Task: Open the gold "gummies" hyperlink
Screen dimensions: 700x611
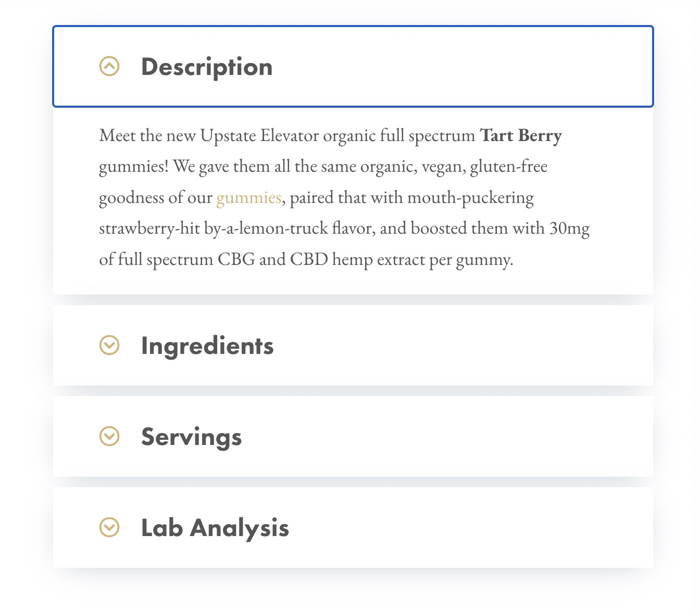Action: (248, 198)
